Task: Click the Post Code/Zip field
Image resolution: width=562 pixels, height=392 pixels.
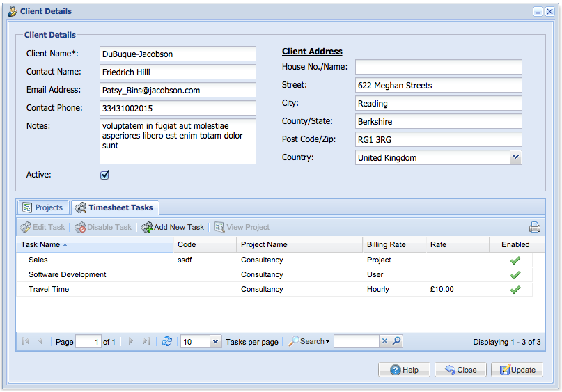Action: pos(438,139)
